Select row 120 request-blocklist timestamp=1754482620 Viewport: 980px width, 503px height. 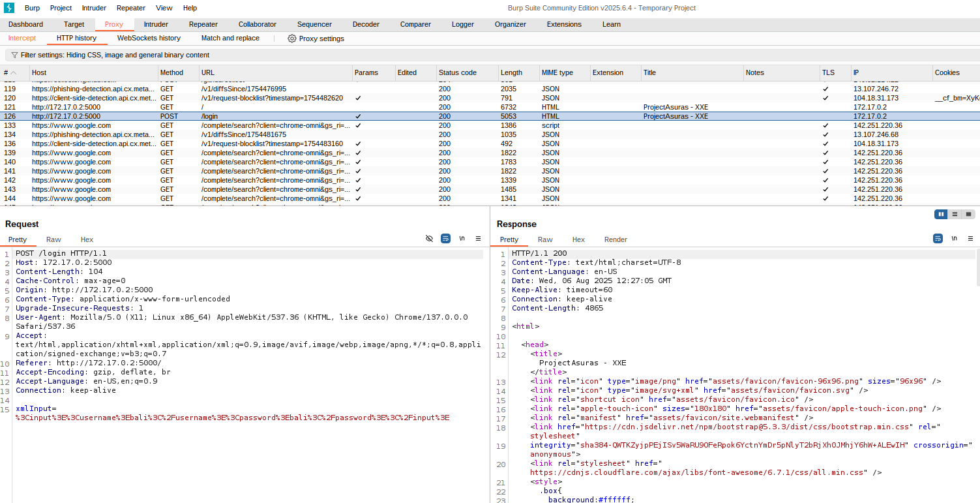(x=490, y=98)
